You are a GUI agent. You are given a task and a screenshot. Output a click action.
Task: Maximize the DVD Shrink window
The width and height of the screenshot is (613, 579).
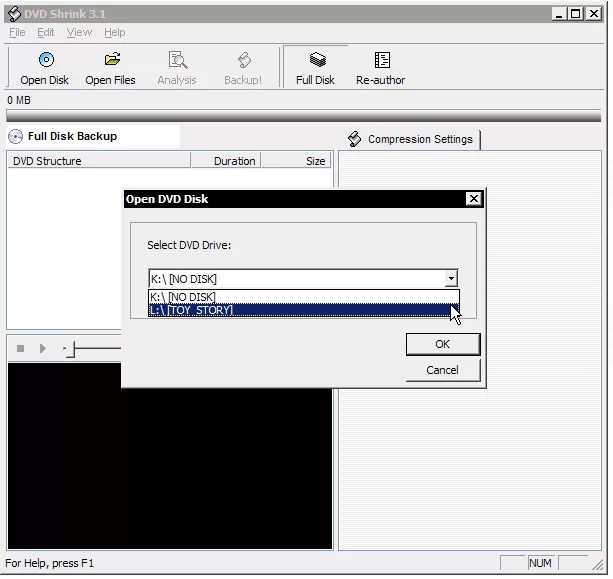pyautogui.click(x=575, y=14)
